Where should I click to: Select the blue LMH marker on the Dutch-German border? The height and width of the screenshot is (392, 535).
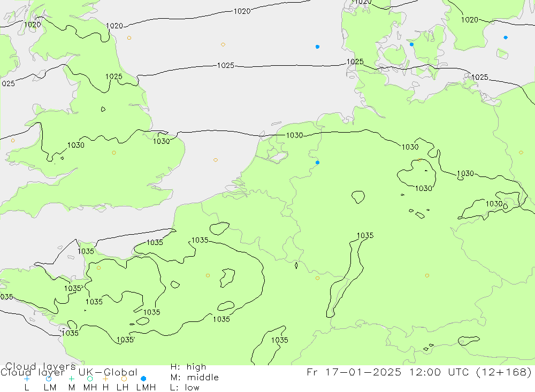317,163
